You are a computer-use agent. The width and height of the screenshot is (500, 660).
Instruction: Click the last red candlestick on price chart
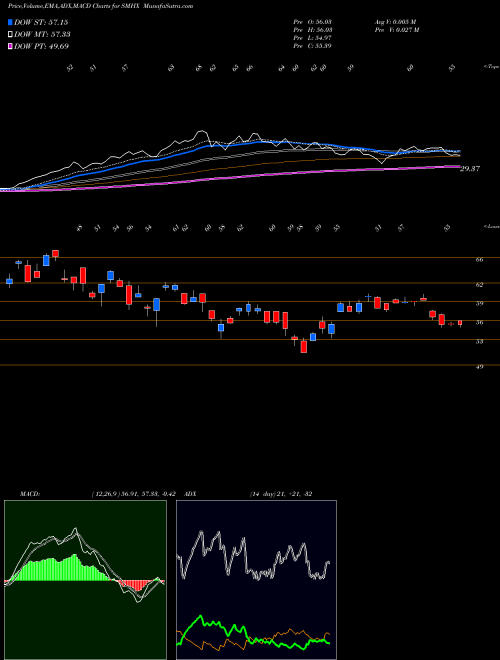[x=460, y=323]
